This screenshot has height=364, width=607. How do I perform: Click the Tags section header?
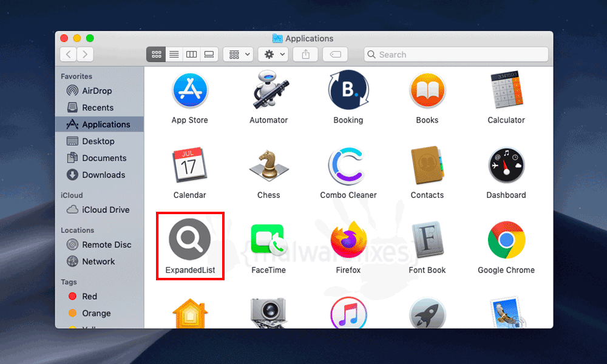[x=69, y=282]
